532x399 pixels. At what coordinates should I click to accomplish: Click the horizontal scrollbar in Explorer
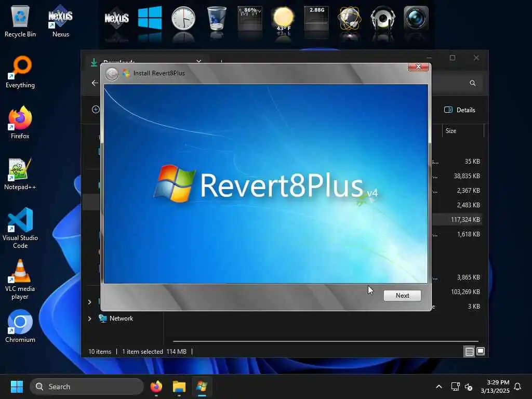point(326,341)
